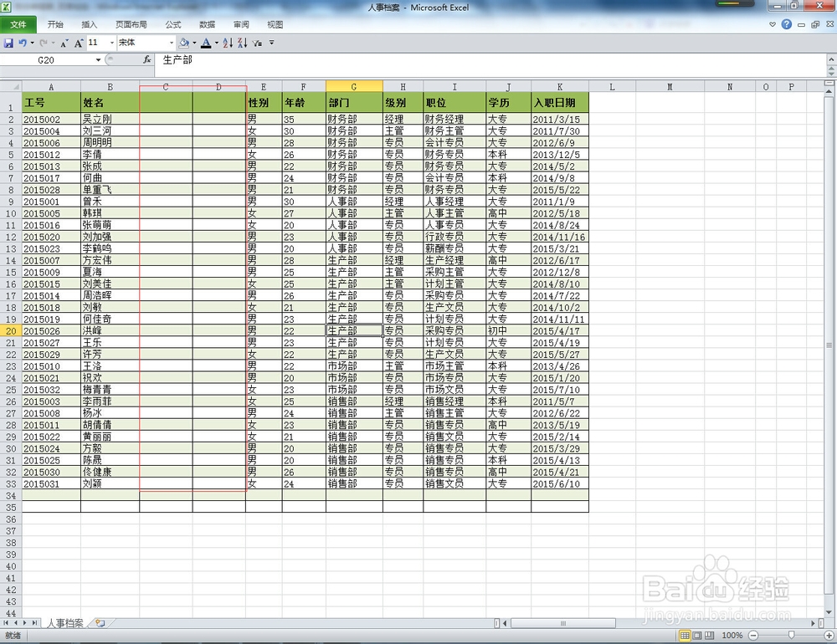This screenshot has height=644, width=837.
Task: Click the Save icon on Quick Access Toolbar
Action: [8, 43]
